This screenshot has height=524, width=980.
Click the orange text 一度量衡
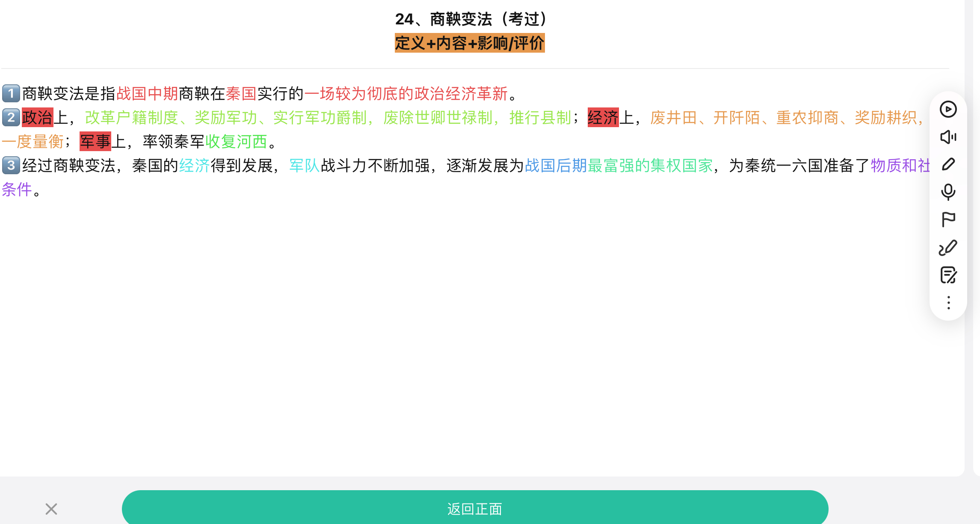33,141
